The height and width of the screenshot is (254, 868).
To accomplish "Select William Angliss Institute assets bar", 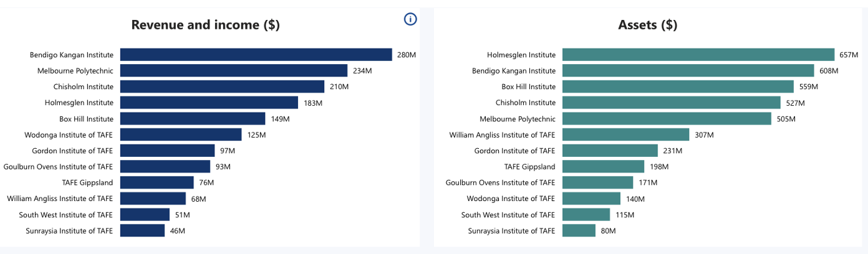I will point(626,134).
